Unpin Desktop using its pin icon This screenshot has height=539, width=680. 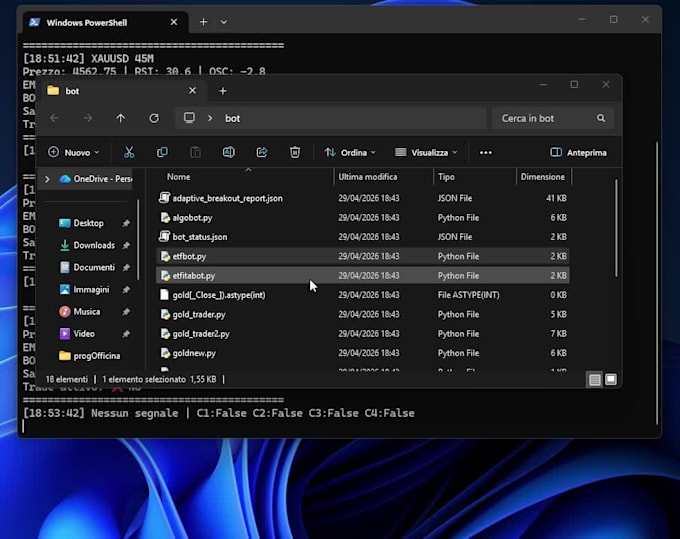click(x=126, y=223)
